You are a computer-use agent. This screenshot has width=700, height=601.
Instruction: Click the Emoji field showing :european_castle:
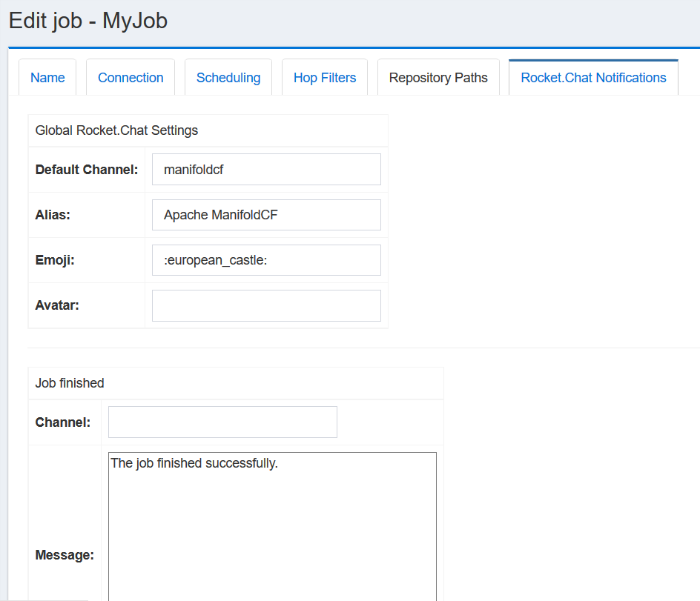(x=266, y=260)
